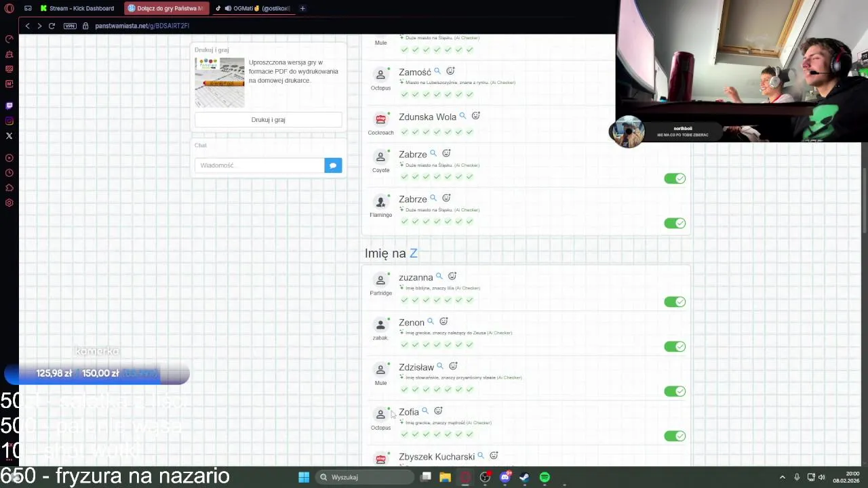Open Task View on the taskbar
This screenshot has height=488, width=868.
click(426, 477)
